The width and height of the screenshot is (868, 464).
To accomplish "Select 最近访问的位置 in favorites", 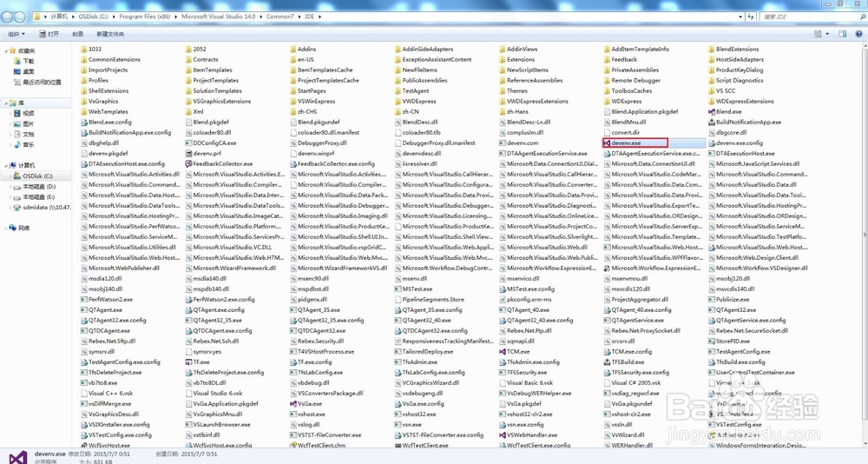I will point(37,82).
